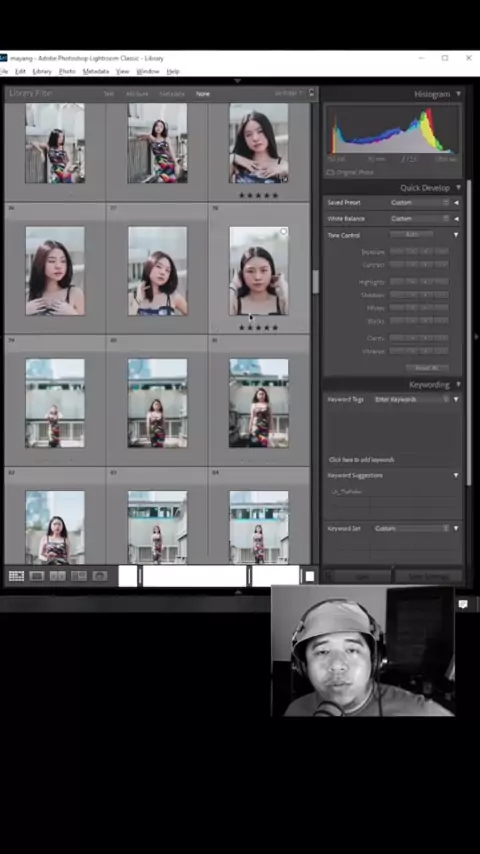Toggle the white checkbox in bottom toolbar
Viewport: 480px width, 854px height.
[x=309, y=576]
